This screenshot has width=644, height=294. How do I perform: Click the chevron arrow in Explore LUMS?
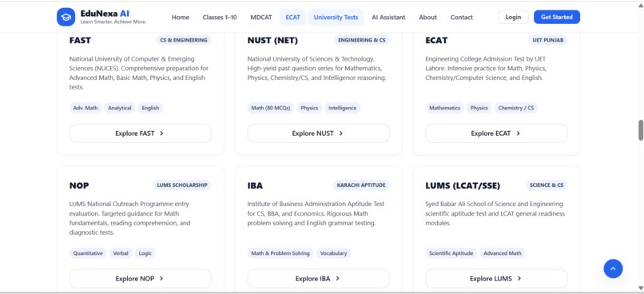(x=519, y=278)
